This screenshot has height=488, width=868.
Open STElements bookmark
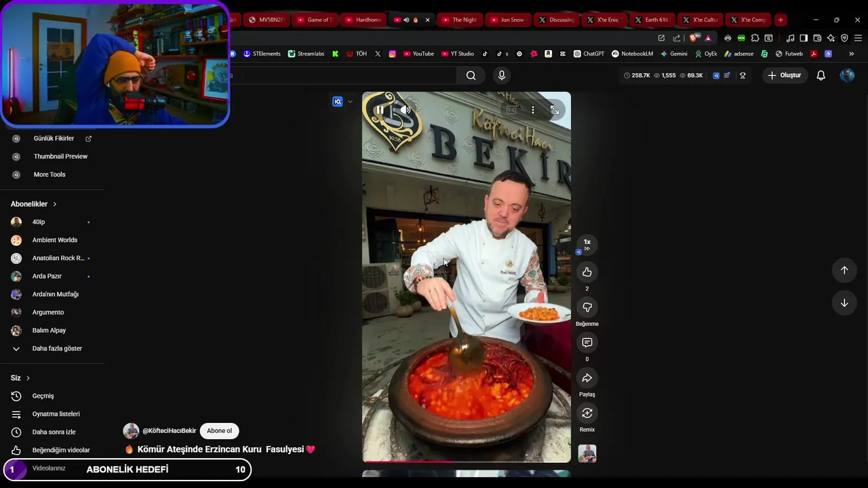pos(262,54)
